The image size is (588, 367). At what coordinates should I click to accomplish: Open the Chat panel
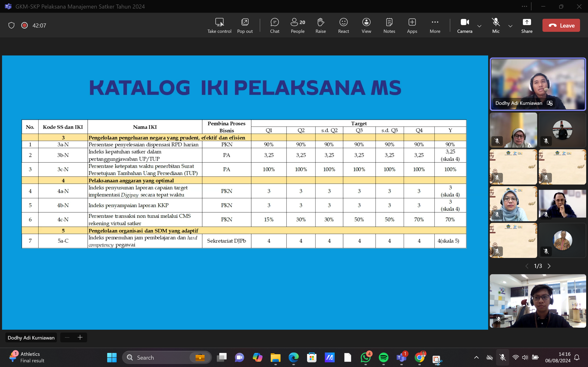(275, 25)
